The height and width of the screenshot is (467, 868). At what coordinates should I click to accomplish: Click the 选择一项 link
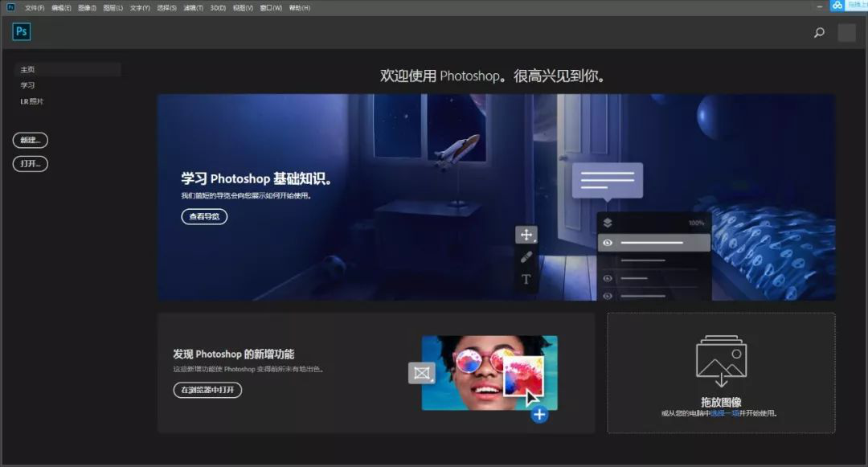coord(725,413)
